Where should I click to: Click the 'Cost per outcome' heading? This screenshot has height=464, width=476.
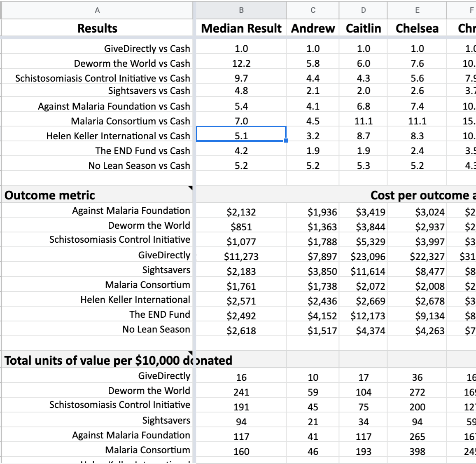[x=423, y=195]
